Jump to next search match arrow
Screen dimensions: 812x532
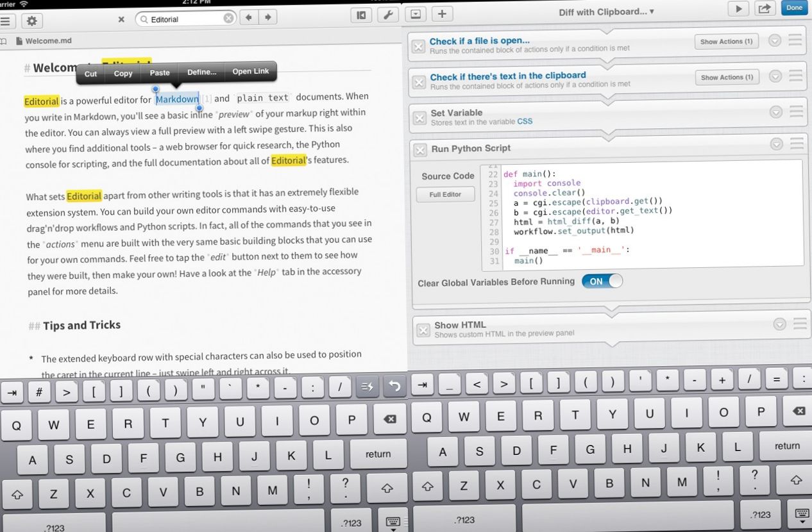tap(268, 17)
